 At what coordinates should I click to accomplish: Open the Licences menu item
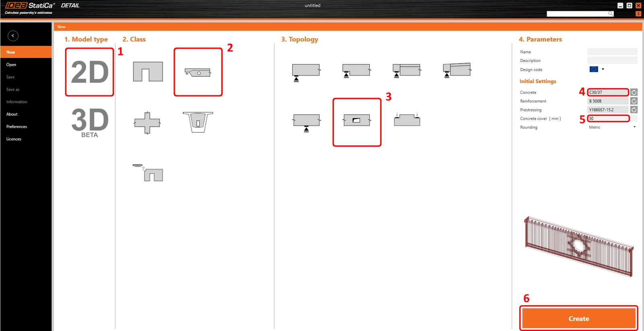(14, 139)
